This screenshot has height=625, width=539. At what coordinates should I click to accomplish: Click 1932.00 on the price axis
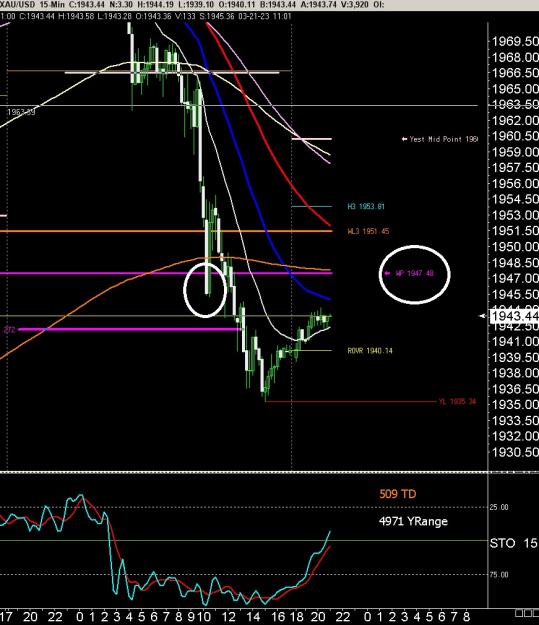[x=515, y=436]
